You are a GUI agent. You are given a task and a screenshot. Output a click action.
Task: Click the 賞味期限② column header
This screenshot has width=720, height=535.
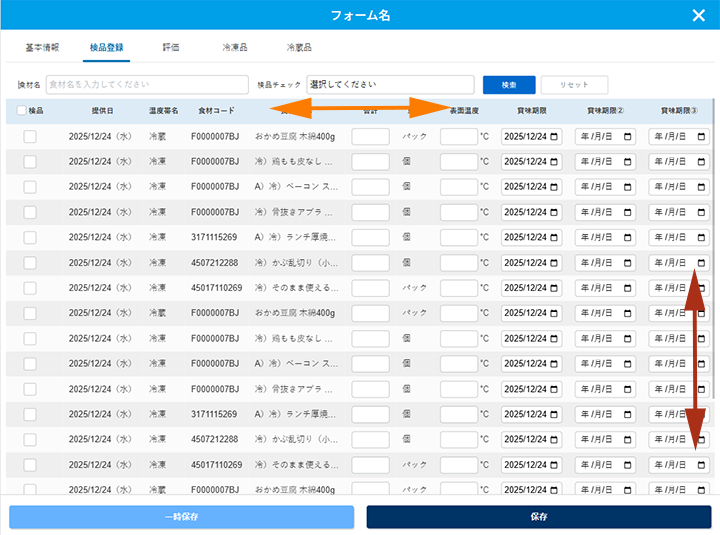(x=605, y=111)
